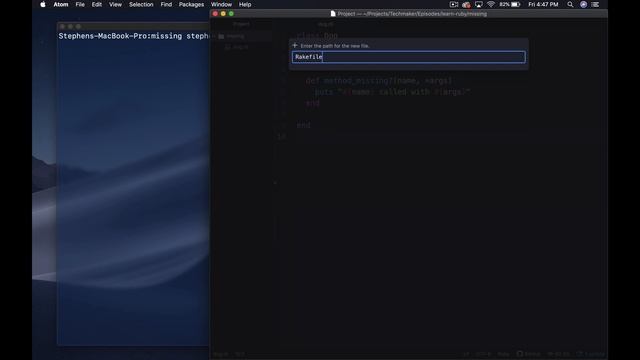Open Spotlight search magnifier icon
640x360 pixels.
[570, 4]
